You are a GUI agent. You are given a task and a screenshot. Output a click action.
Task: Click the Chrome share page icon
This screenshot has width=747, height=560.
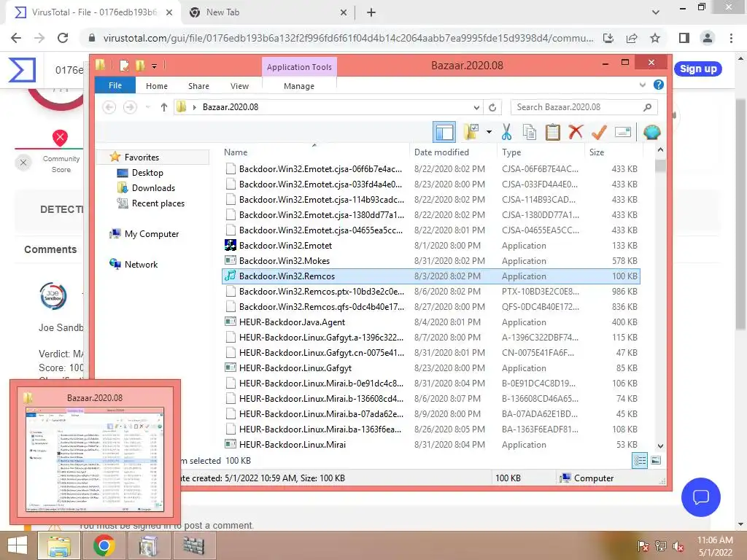(x=632, y=38)
